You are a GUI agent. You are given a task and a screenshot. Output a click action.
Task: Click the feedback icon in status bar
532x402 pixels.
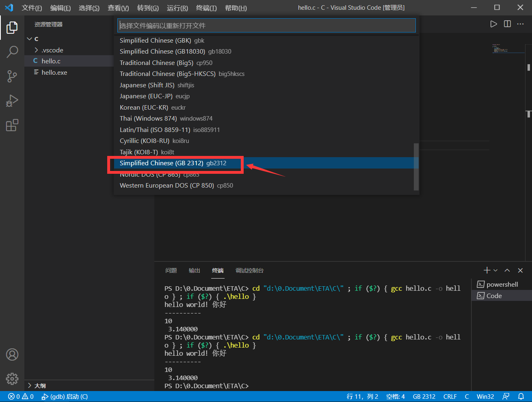[x=506, y=397]
